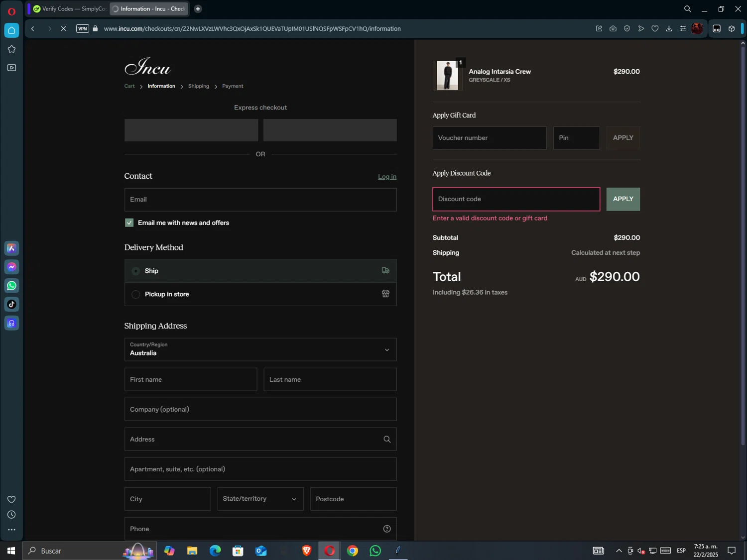Open the downloads icon in toolbar
Screen dimensions: 747x560
coord(669,29)
